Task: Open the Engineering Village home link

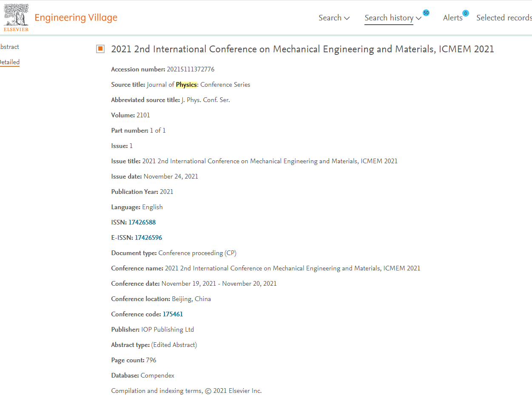Action: [x=76, y=17]
